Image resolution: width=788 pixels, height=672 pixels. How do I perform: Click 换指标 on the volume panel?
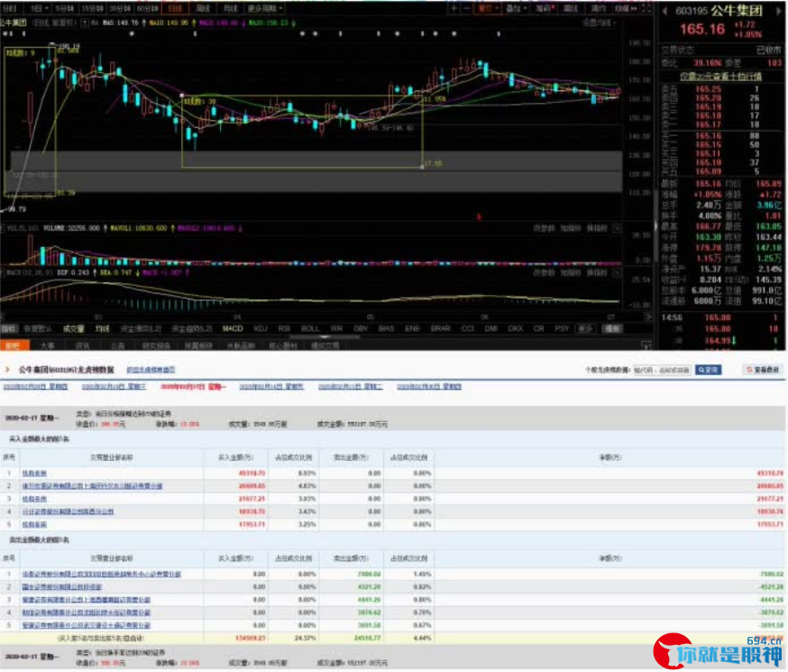point(597,228)
